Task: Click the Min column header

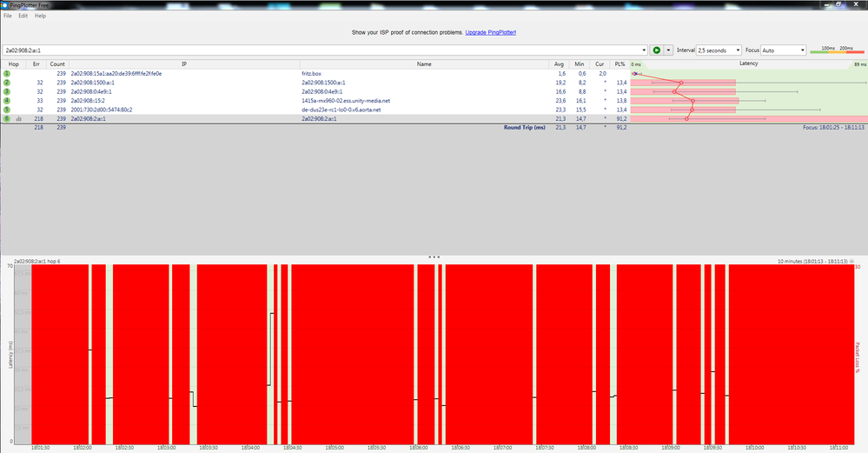Action: pyautogui.click(x=579, y=64)
